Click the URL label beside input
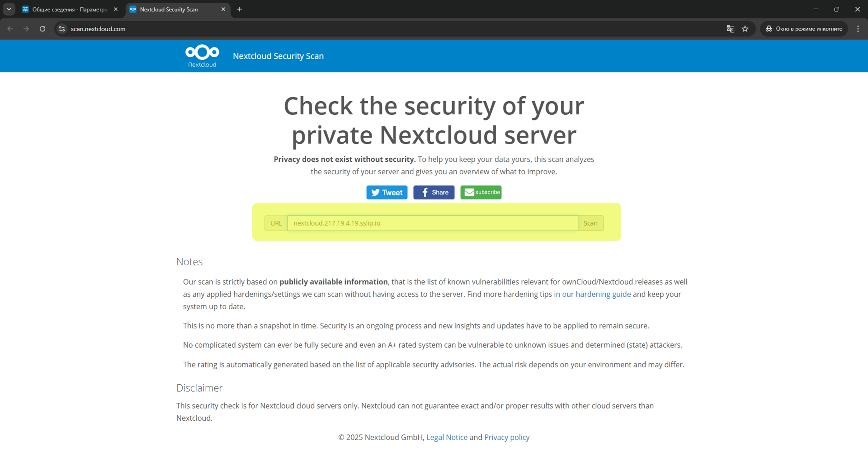Viewport: 868px width, 472px height. click(x=276, y=223)
